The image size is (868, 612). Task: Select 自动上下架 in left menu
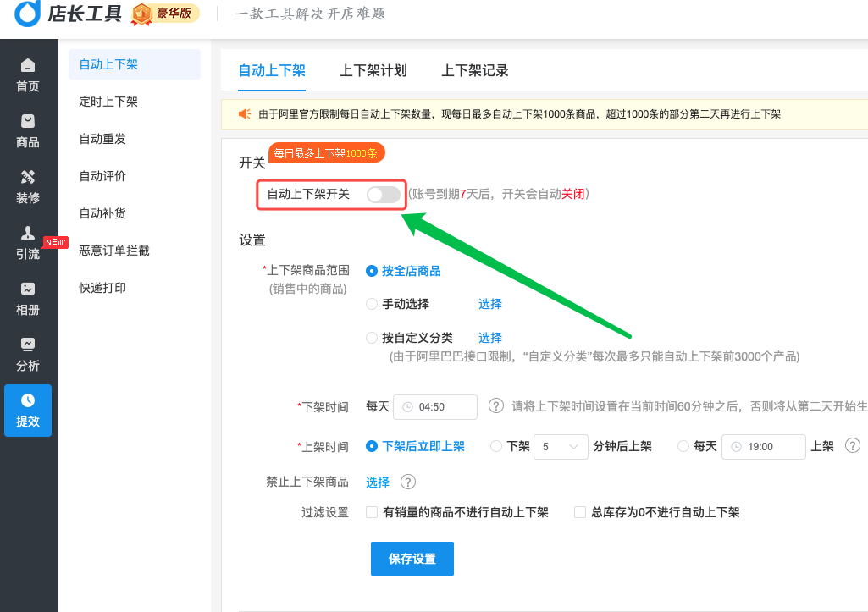coord(135,64)
